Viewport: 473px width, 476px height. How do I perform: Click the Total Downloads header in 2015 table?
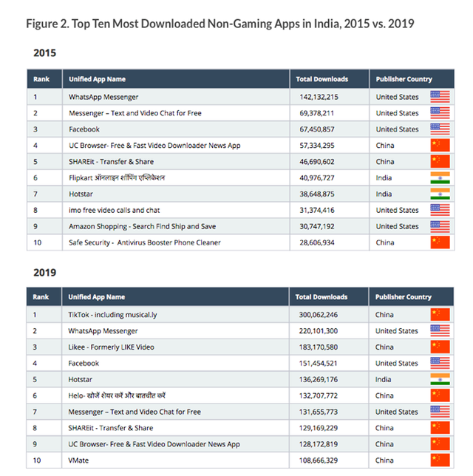(x=321, y=79)
